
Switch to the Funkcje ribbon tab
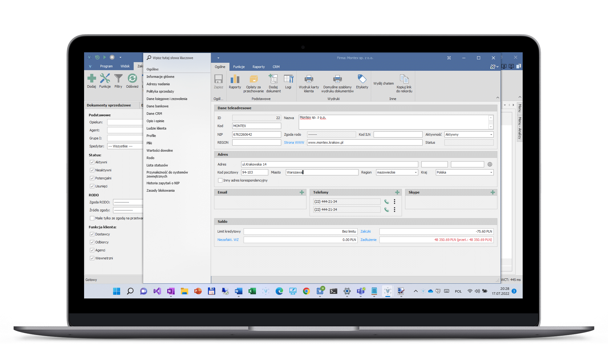point(239,67)
